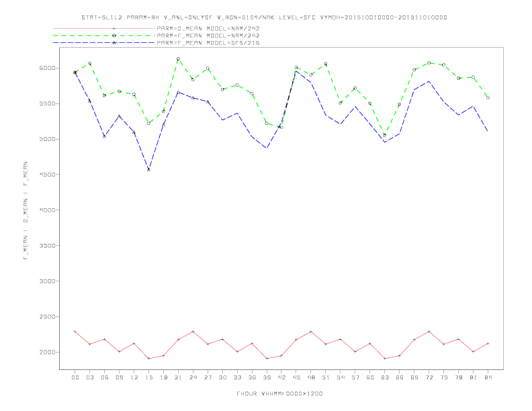Click x-axis tick label 84
532x411 pixels.
tap(488, 377)
